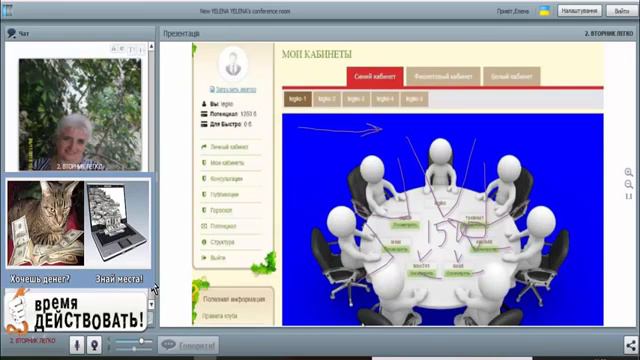Click the person icon next to 'Вы: legko'
The height and width of the screenshot is (360, 640).
[x=204, y=104]
